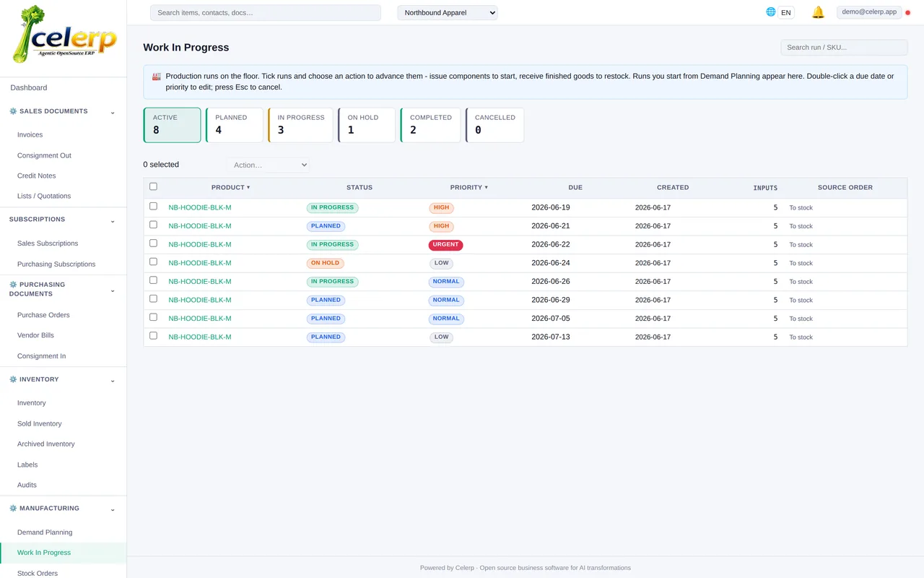This screenshot has height=578, width=924.
Task: Open Consignment Out page
Action: point(44,155)
